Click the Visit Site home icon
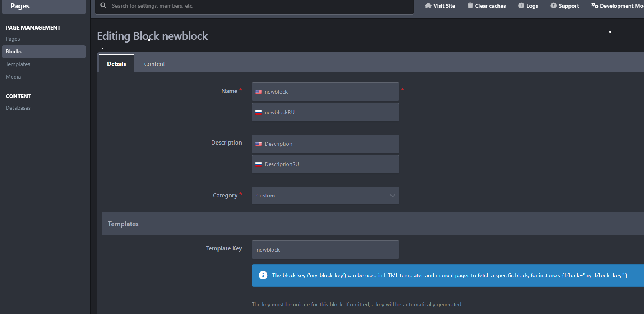Image resolution: width=644 pixels, height=314 pixels. (428, 6)
